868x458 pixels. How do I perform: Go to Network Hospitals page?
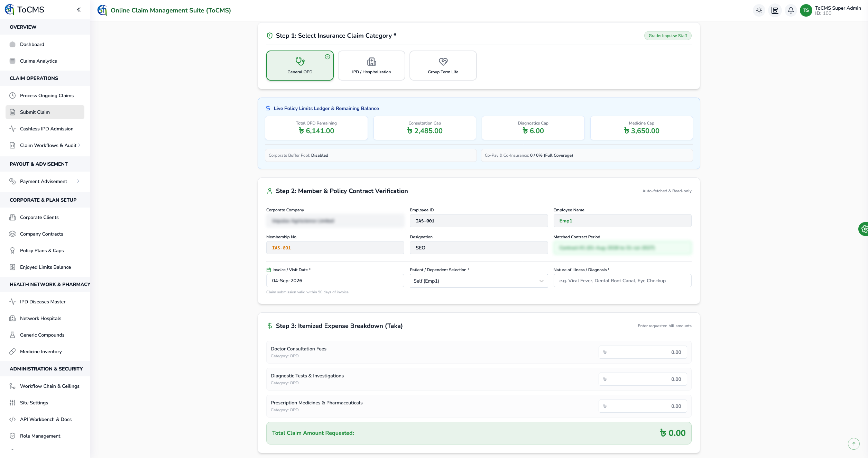click(x=45, y=318)
